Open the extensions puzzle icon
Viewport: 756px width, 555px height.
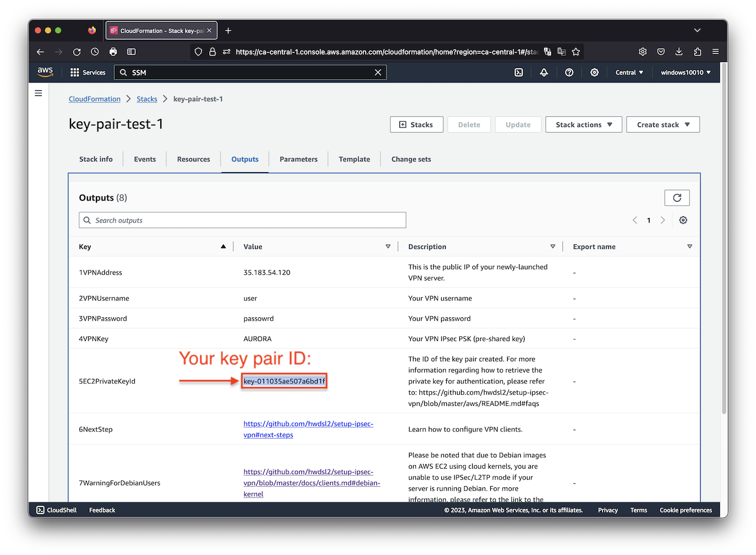pos(697,51)
